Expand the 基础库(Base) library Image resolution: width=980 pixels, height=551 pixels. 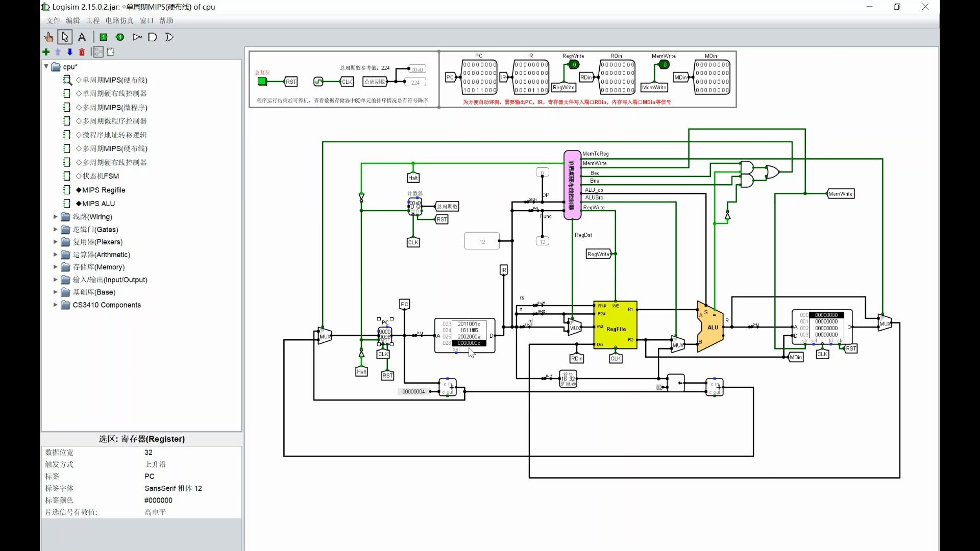pyautogui.click(x=56, y=292)
